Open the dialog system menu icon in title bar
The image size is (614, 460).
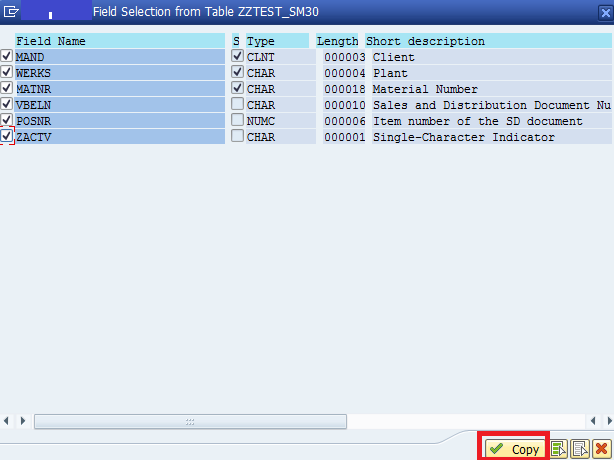point(11,12)
